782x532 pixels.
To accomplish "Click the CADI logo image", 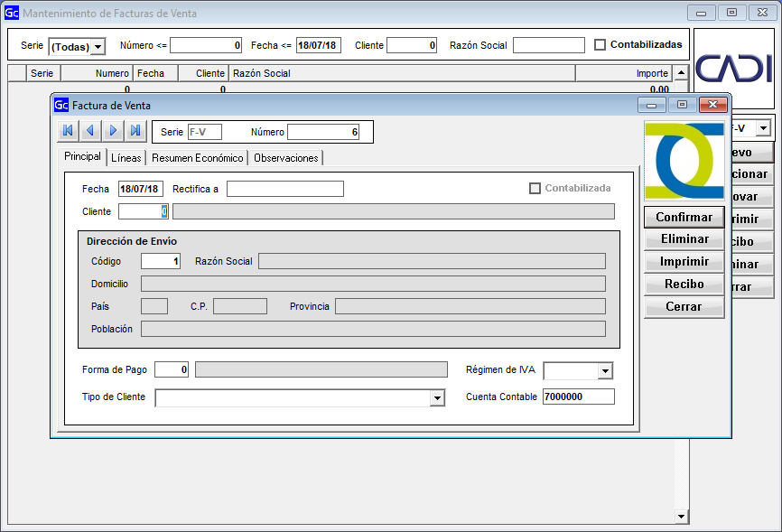I will [x=733, y=67].
